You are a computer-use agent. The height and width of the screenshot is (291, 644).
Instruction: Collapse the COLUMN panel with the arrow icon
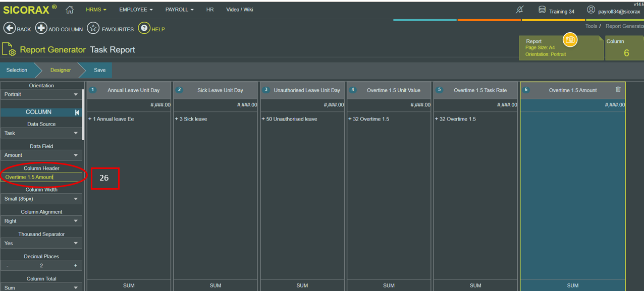pos(77,112)
